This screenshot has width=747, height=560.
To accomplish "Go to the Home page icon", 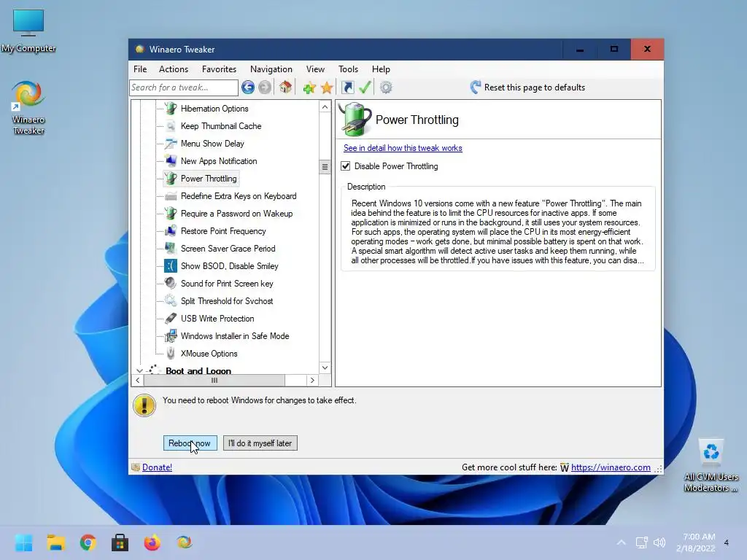I will pos(285,87).
